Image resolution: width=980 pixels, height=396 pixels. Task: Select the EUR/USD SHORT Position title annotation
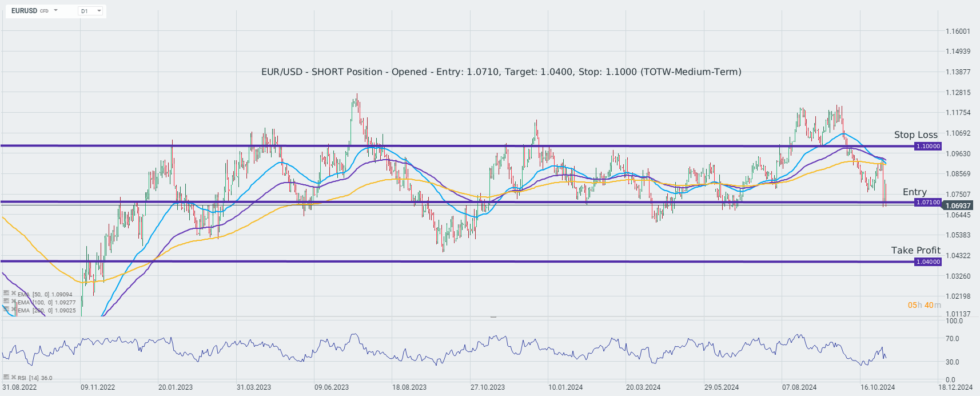501,72
